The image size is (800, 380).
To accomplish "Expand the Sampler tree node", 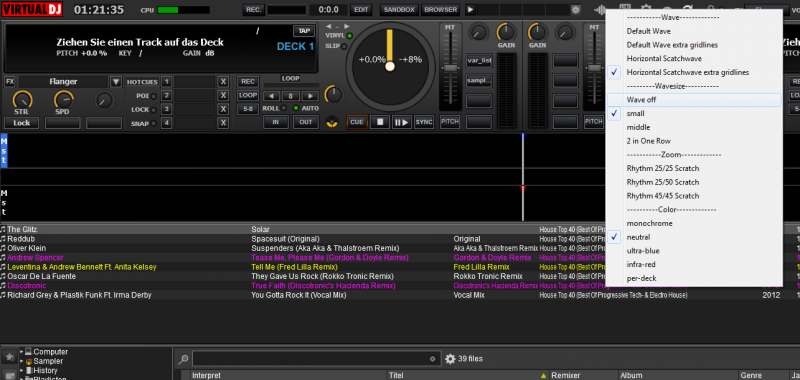I will pos(22,361).
